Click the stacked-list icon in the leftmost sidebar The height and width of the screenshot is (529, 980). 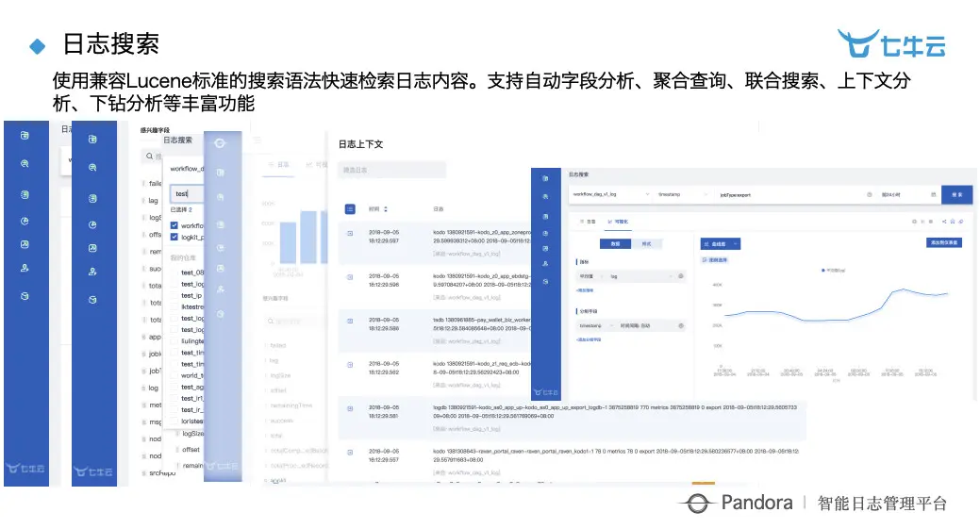(x=25, y=195)
